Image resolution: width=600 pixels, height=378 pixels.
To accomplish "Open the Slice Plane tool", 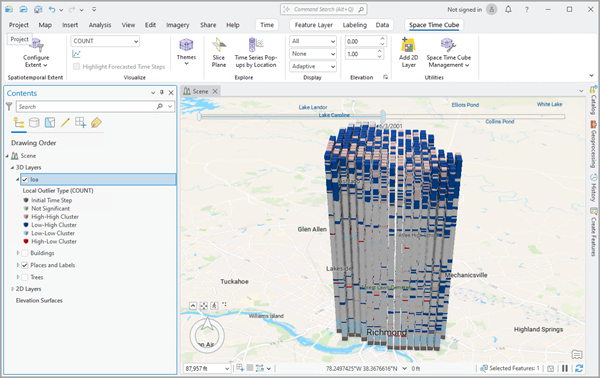I will (218, 53).
